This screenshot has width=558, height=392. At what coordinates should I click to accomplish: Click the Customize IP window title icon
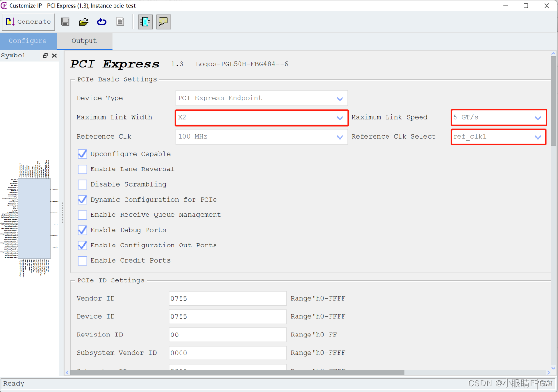[4, 6]
